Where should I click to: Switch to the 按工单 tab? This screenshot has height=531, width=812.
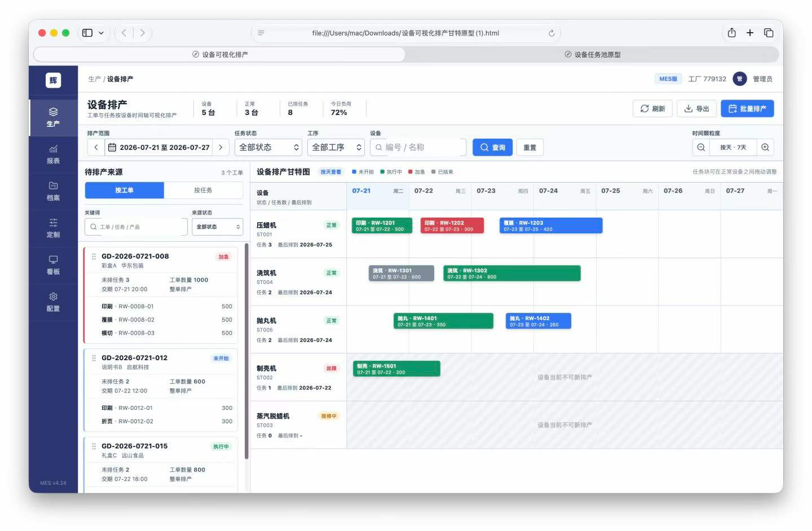[125, 191]
